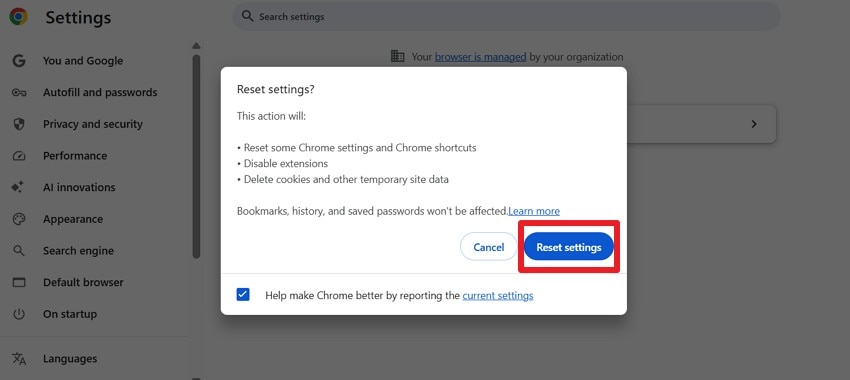
Task: Go to Privacy and security
Action: (x=93, y=124)
